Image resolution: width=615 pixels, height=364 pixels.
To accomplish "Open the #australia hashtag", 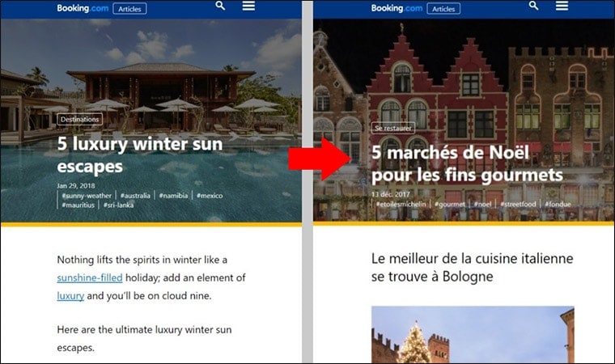I will tap(135, 196).
